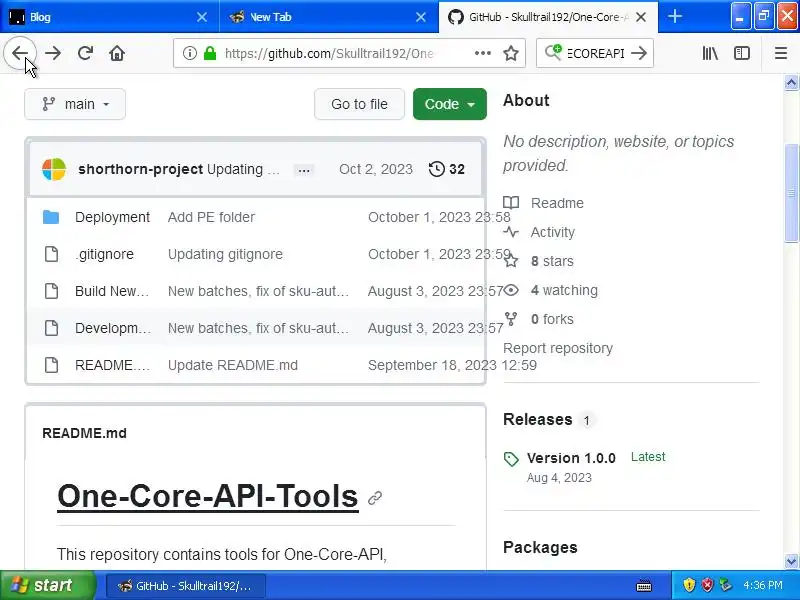The width and height of the screenshot is (800, 600).
Task: Open the Build New... file
Action: pos(112,291)
